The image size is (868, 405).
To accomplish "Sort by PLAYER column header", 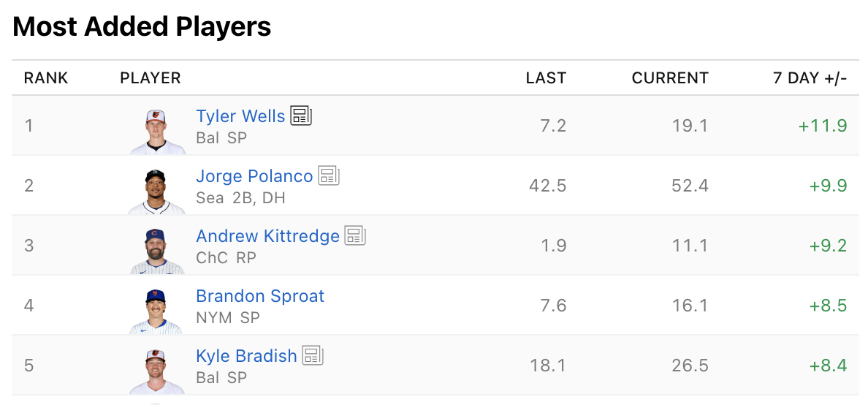I will [x=151, y=78].
